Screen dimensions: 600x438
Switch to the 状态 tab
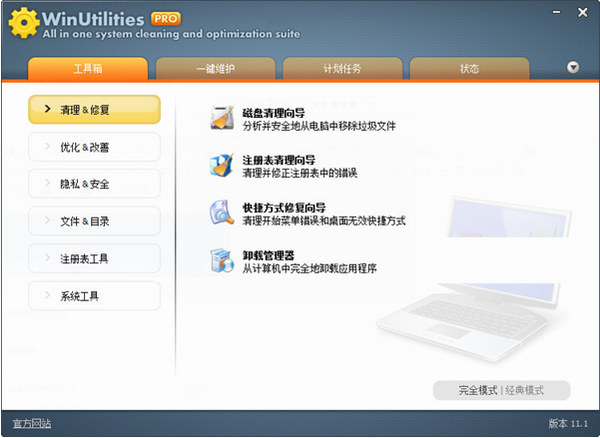(x=470, y=68)
